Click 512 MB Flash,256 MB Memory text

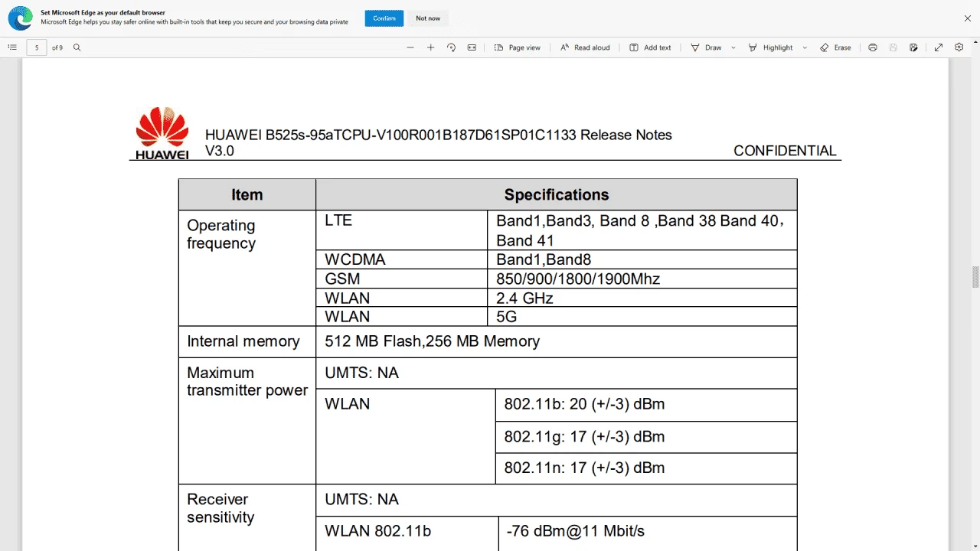(433, 341)
